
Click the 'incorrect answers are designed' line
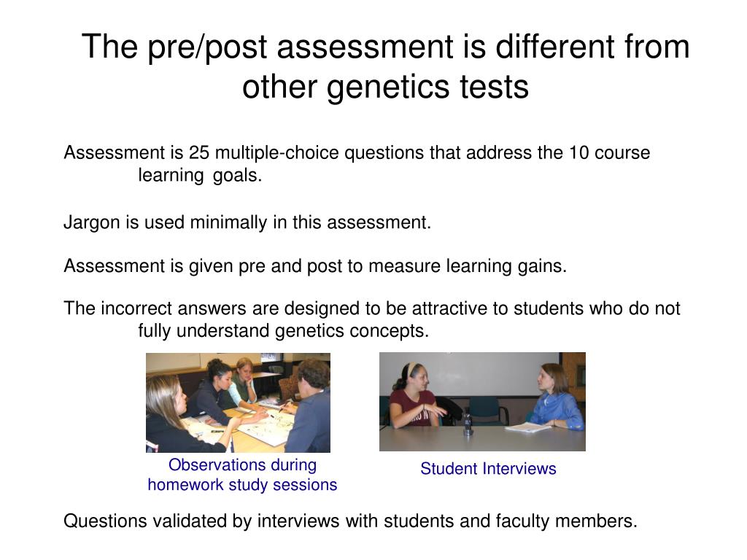(371, 308)
